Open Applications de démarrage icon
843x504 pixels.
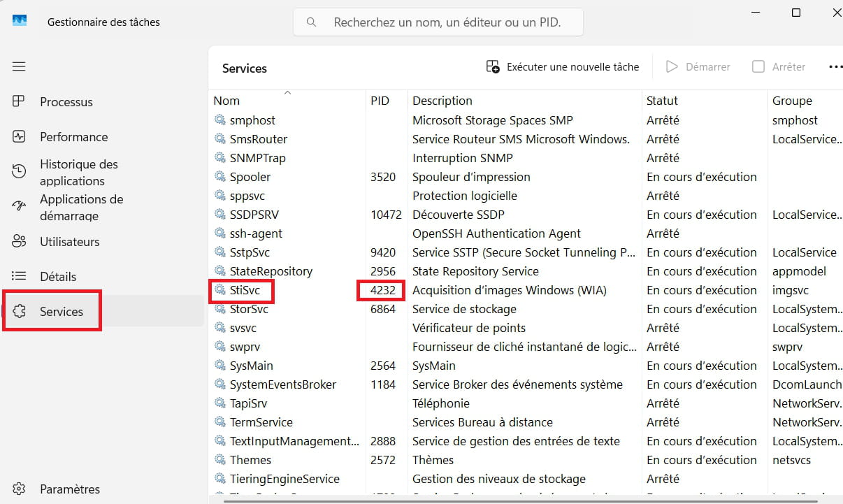click(19, 207)
